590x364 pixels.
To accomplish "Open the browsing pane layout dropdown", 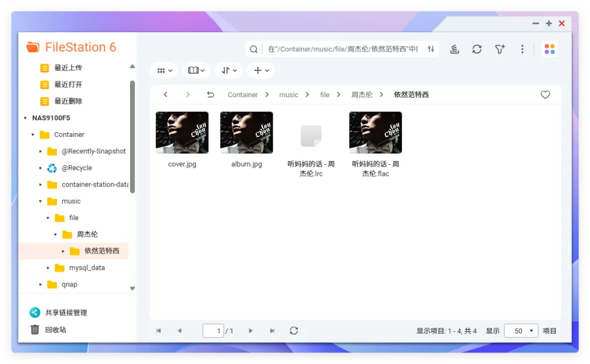I will click(x=196, y=70).
